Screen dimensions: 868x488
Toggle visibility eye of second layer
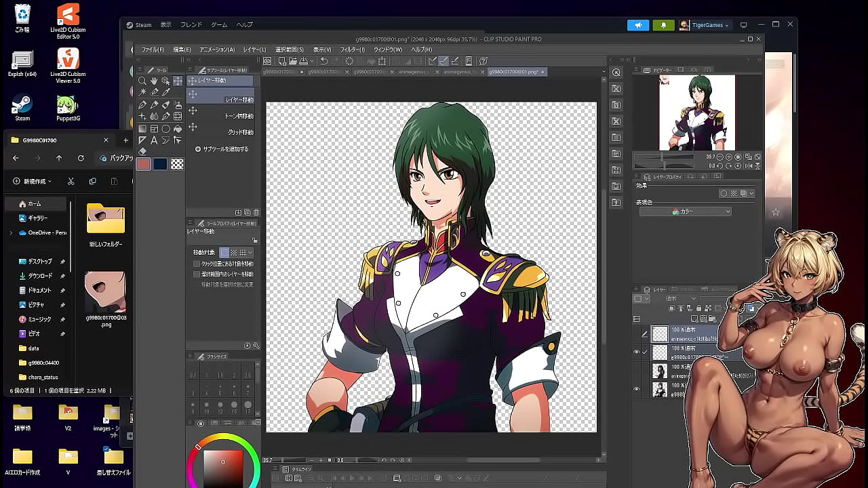(x=637, y=352)
